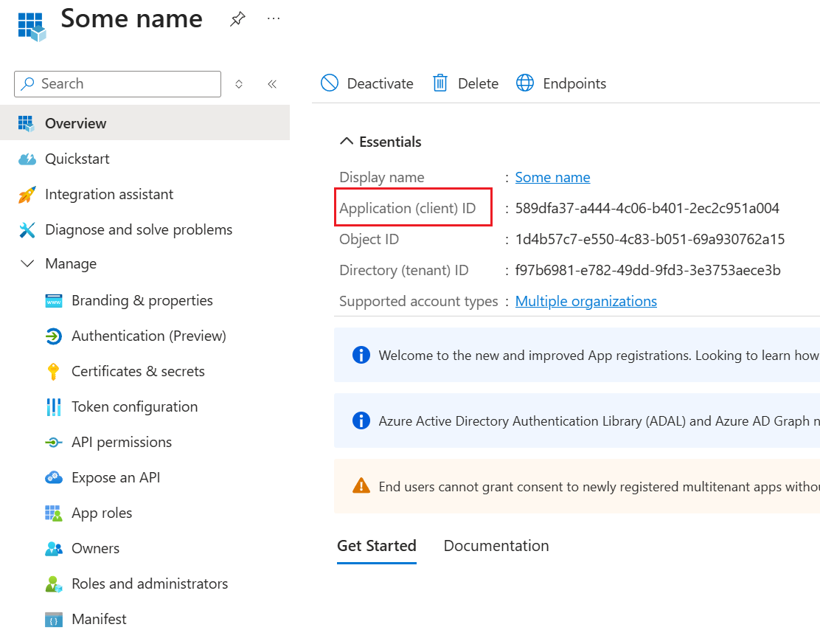The height and width of the screenshot is (644, 820).
Task: Click the Manifest icon in sidebar
Action: [53, 620]
